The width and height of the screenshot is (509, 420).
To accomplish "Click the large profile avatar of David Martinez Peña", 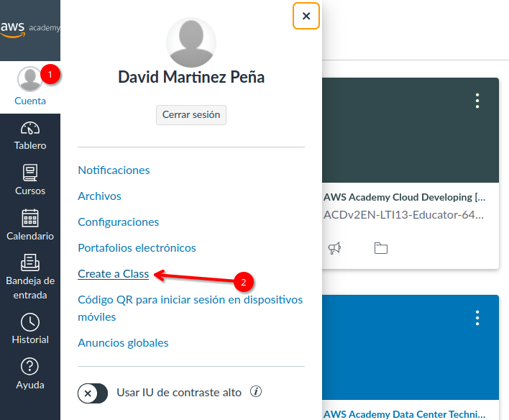I will tap(191, 42).
